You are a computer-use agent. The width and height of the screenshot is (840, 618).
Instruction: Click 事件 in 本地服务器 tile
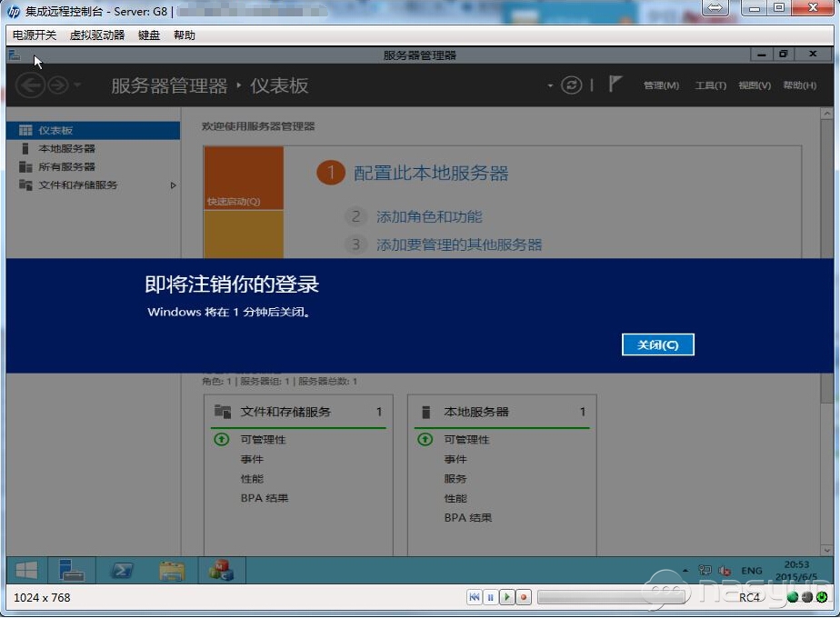[x=455, y=459]
